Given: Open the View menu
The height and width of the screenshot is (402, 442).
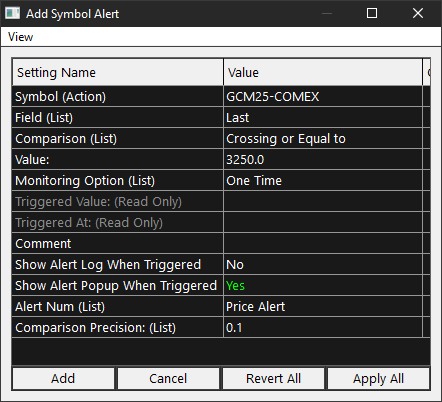Looking at the screenshot, I should pyautogui.click(x=20, y=37).
